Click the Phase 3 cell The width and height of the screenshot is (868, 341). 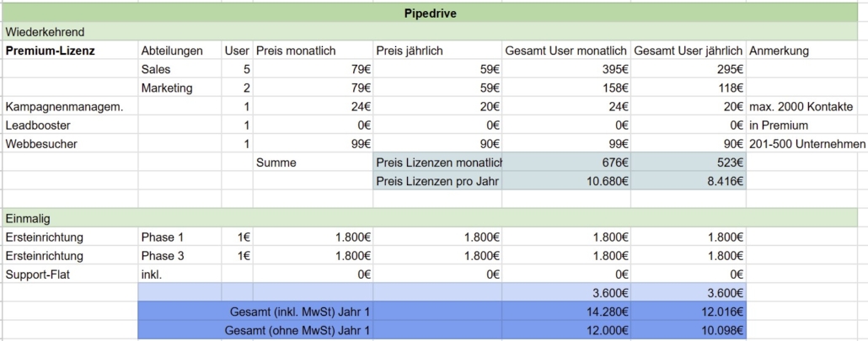[x=162, y=256]
